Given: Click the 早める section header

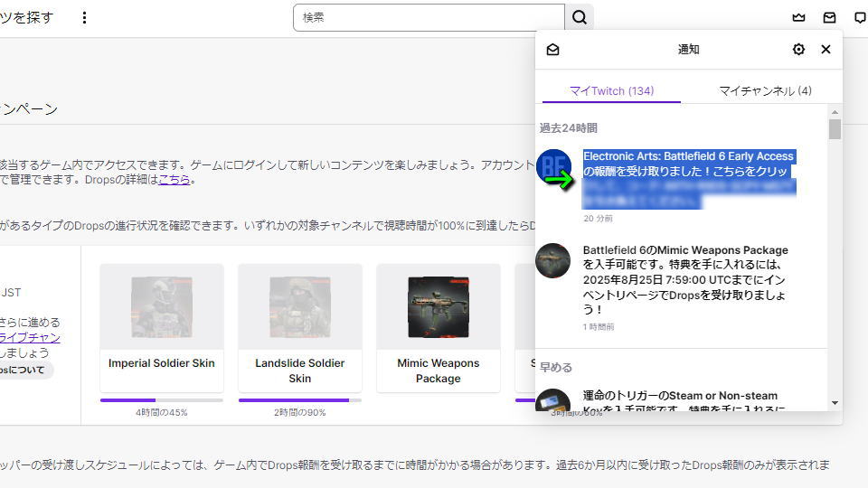Looking at the screenshot, I should 556,367.
